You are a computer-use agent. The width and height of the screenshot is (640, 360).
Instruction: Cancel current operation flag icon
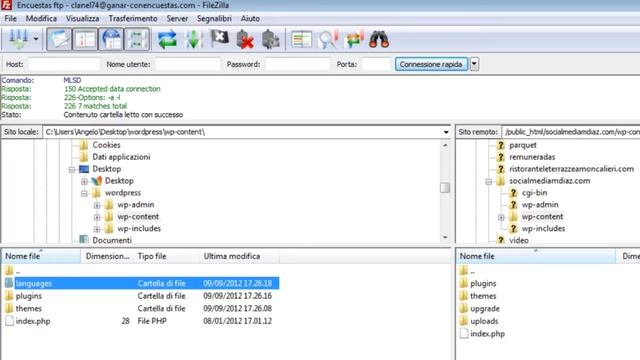pyautogui.click(x=220, y=39)
